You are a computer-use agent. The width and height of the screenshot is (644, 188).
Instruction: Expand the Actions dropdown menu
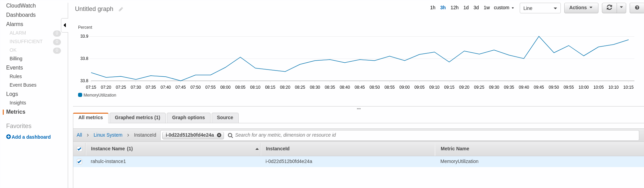[x=581, y=8]
